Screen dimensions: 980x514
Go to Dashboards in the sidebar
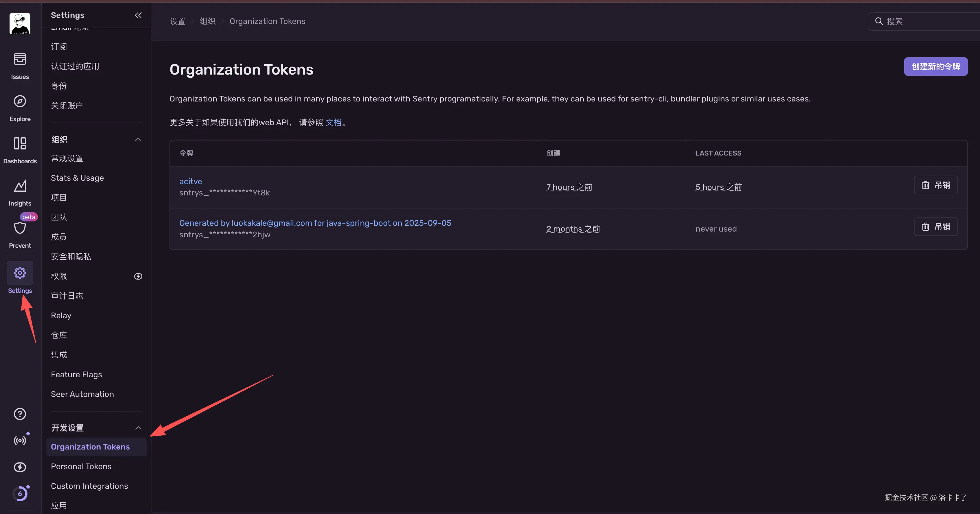coord(20,144)
